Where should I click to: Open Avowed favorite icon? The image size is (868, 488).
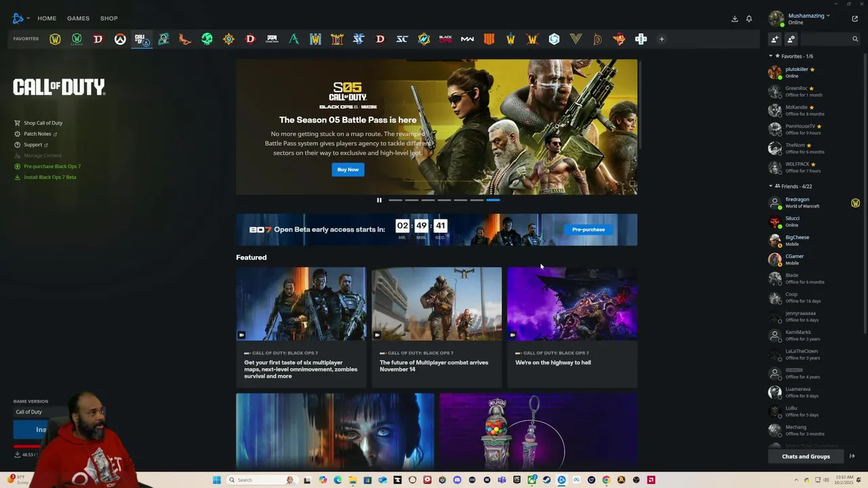point(294,39)
